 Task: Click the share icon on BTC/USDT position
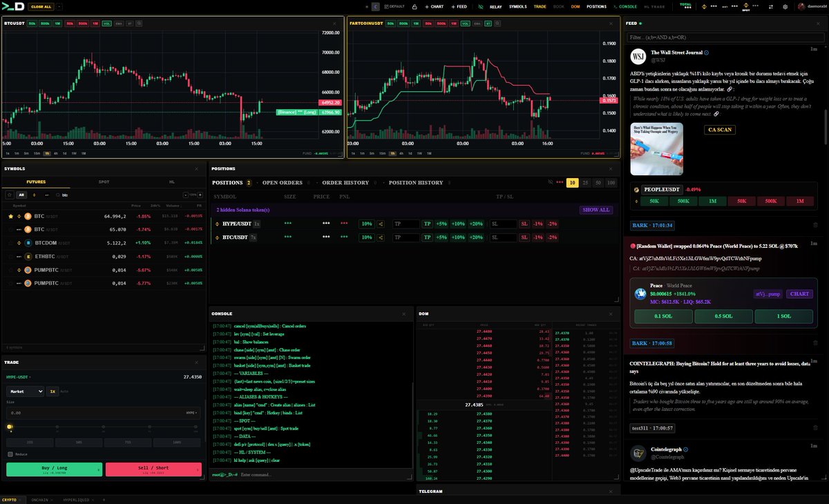click(x=381, y=238)
